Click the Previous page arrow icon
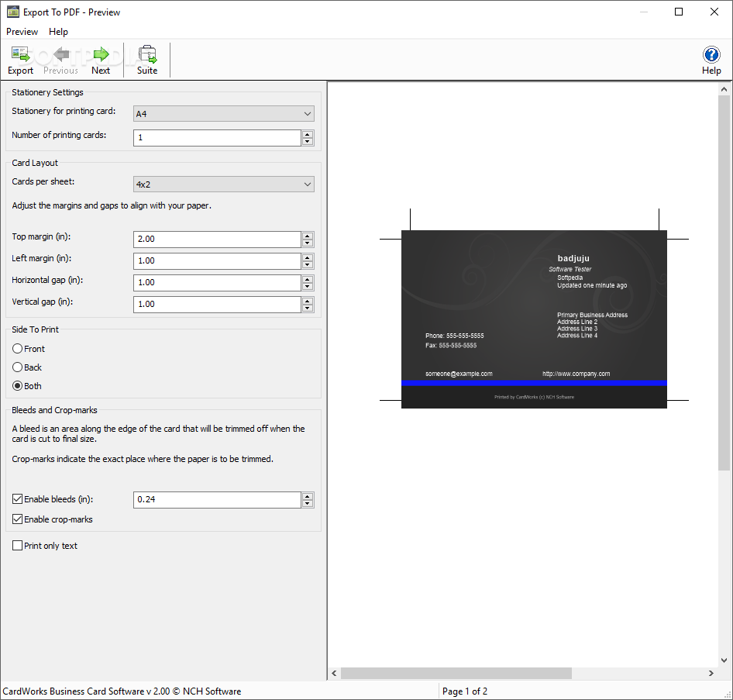This screenshot has height=700, width=733. (x=61, y=55)
